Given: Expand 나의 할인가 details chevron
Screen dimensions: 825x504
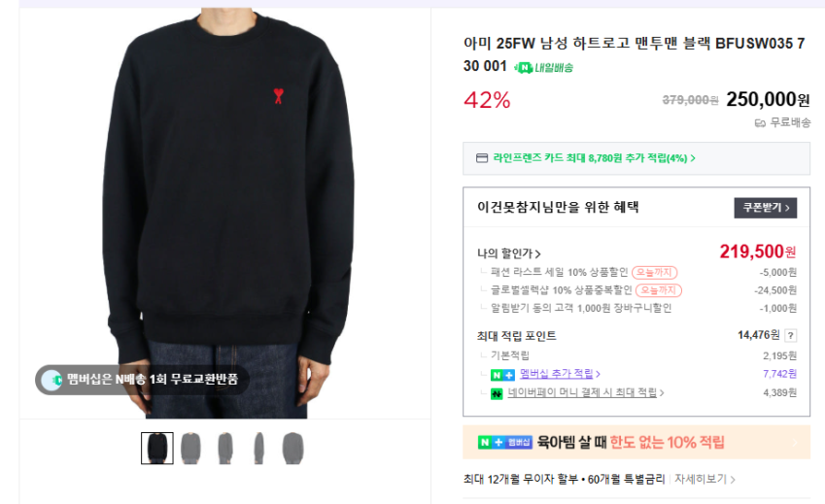Looking at the screenshot, I should 537,253.
